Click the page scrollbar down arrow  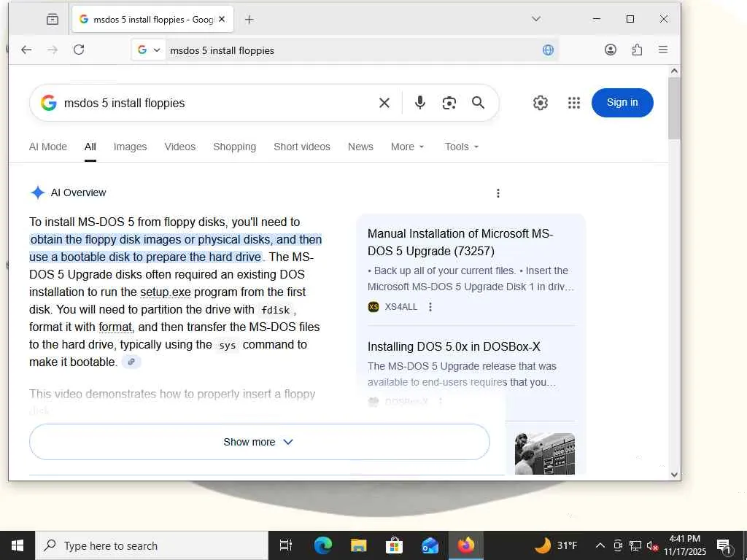674,474
